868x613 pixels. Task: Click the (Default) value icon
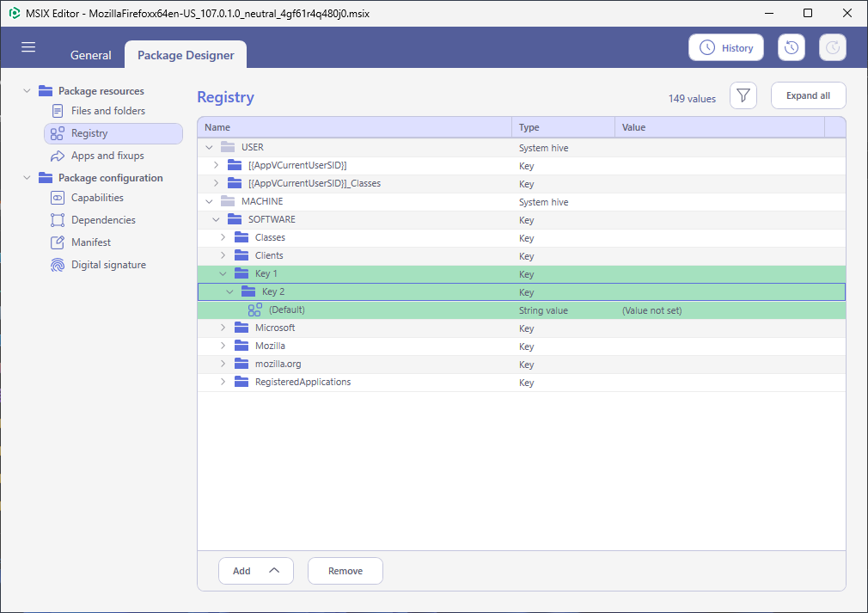tap(254, 310)
